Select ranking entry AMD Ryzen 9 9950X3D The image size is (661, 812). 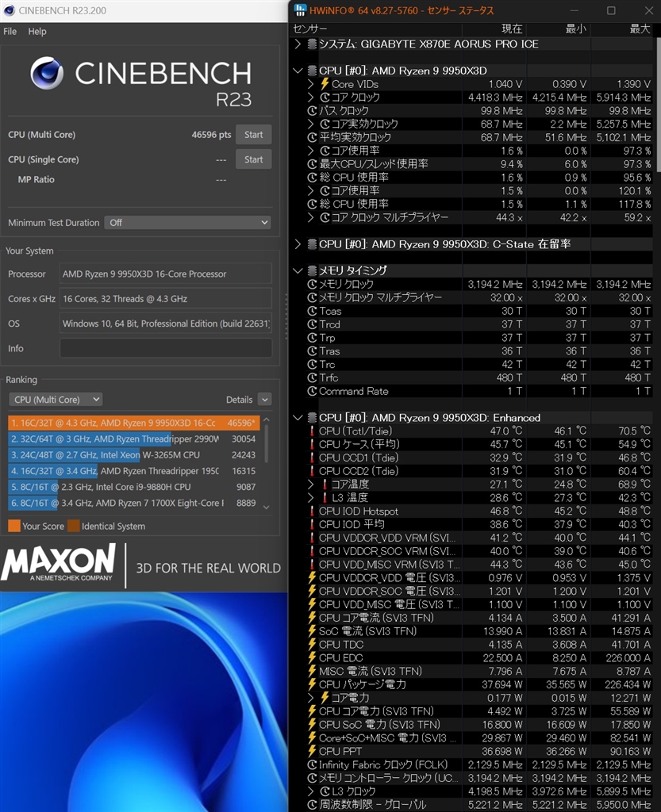click(x=133, y=423)
